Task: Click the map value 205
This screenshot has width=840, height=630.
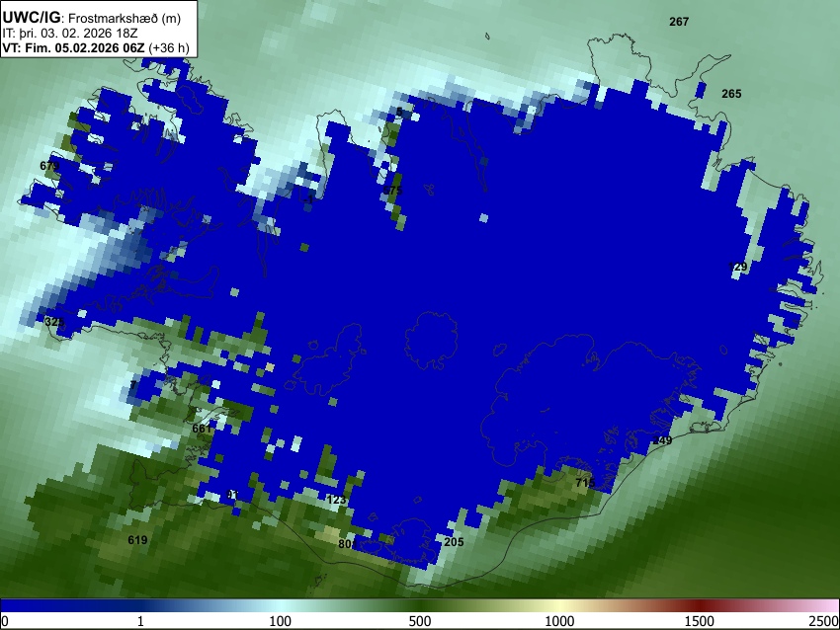Action: click(x=454, y=542)
